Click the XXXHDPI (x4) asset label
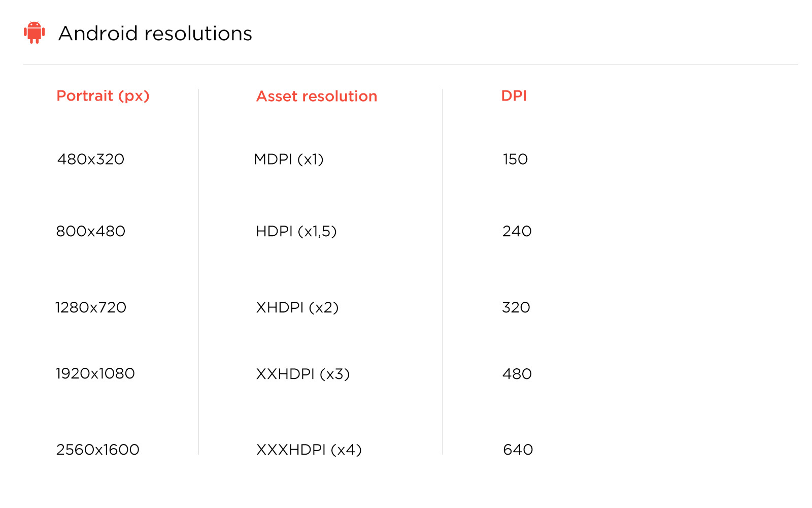The image size is (812, 508). 309,450
